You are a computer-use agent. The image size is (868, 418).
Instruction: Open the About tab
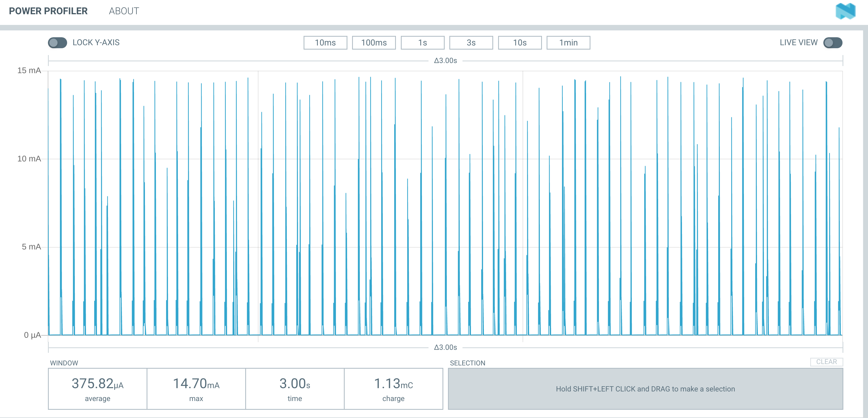coord(124,11)
